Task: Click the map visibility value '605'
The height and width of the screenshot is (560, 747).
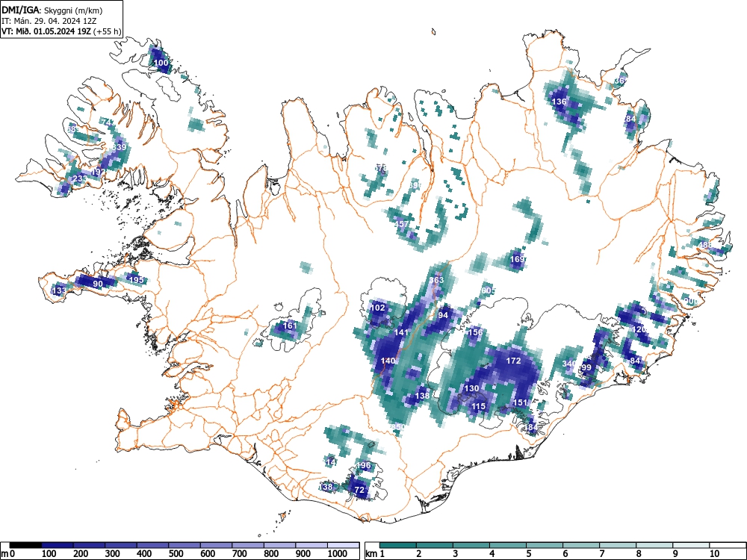Action: point(489,290)
